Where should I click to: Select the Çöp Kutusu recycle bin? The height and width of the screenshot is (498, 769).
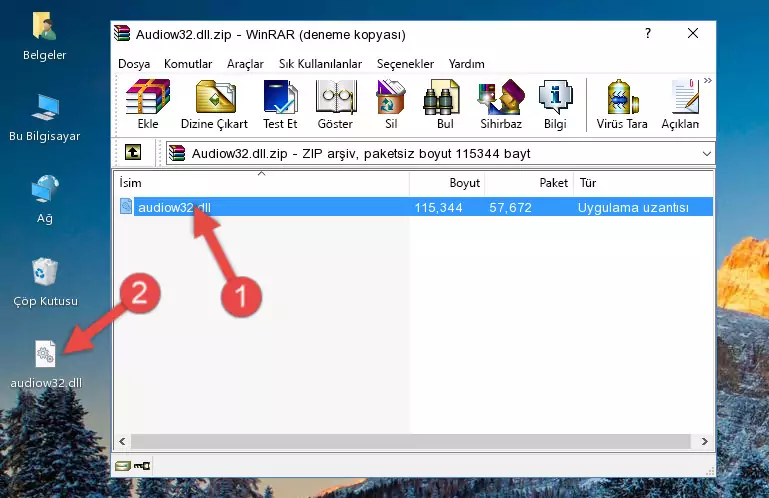click(45, 282)
